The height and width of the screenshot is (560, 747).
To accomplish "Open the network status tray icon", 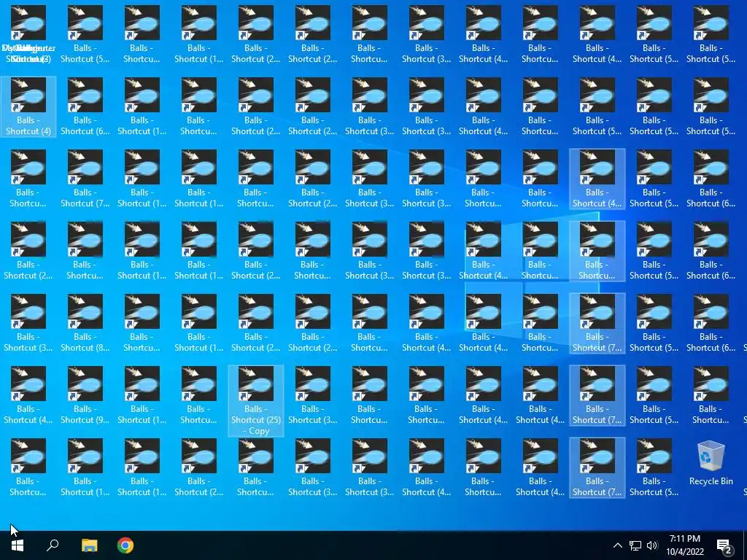I will pos(635,545).
